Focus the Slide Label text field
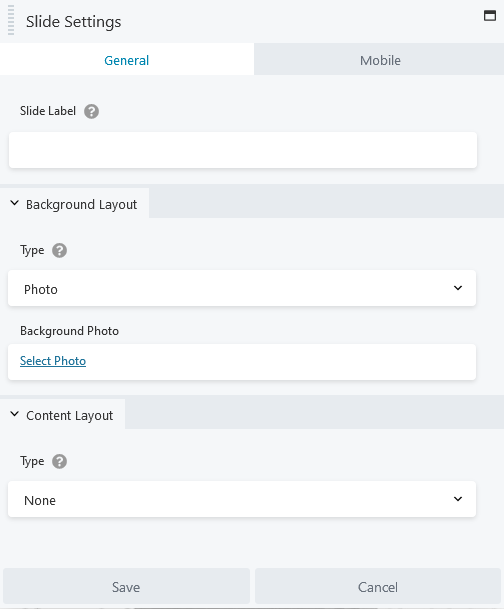This screenshot has height=609, width=504. (x=243, y=150)
